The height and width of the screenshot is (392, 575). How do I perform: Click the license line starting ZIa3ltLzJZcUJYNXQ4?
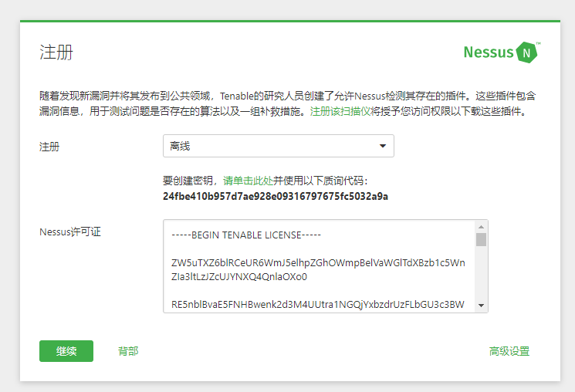(239, 276)
